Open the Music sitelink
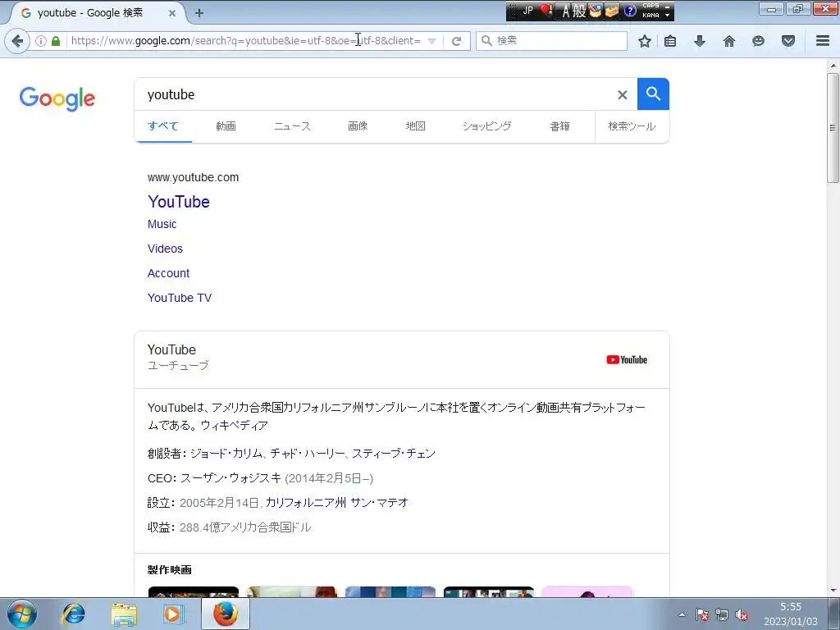 coord(162,225)
